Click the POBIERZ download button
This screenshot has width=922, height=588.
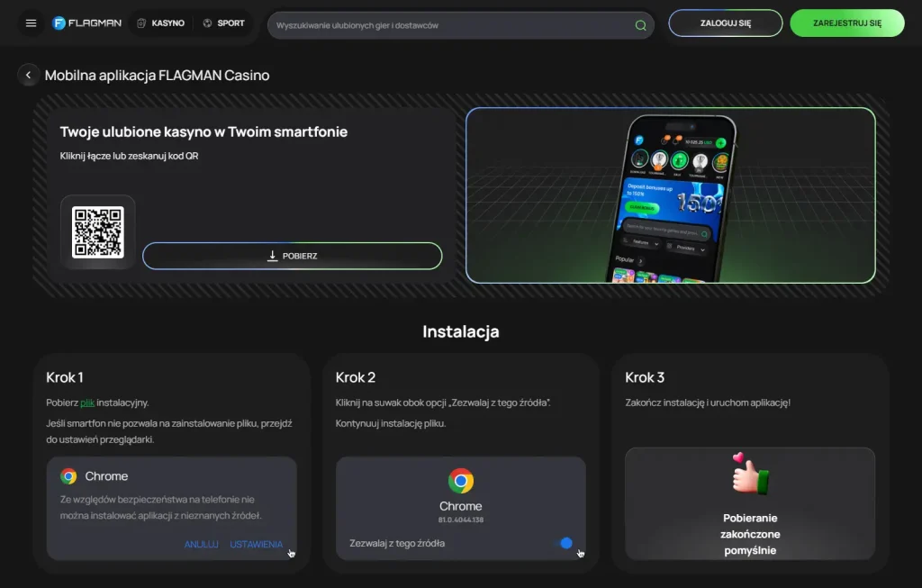(293, 257)
